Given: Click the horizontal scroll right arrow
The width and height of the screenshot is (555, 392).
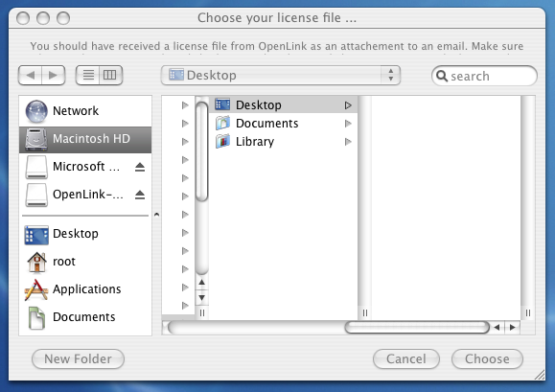Looking at the screenshot, I should point(512,327).
